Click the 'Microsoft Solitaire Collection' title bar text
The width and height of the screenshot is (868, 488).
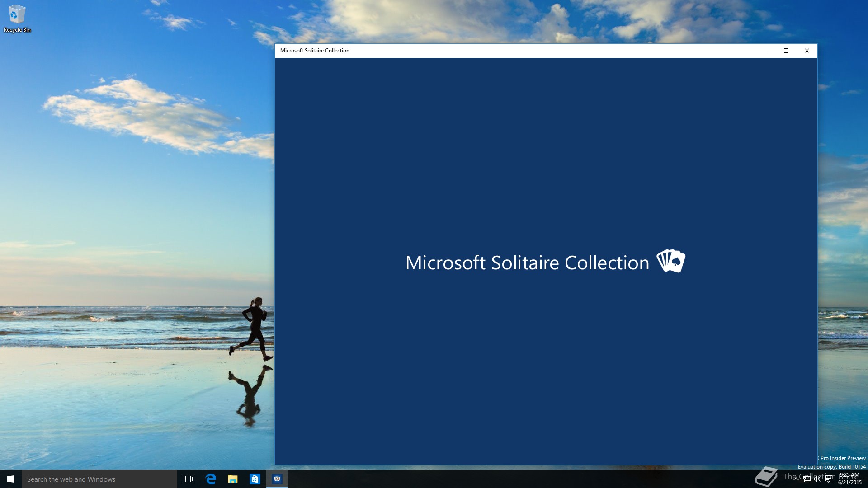[315, 51]
